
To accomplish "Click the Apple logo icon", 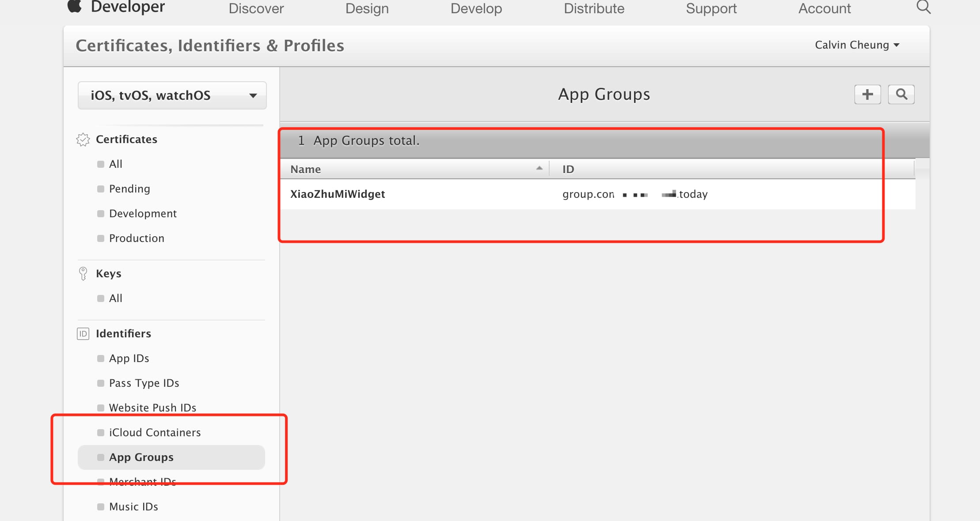I will point(75,7).
